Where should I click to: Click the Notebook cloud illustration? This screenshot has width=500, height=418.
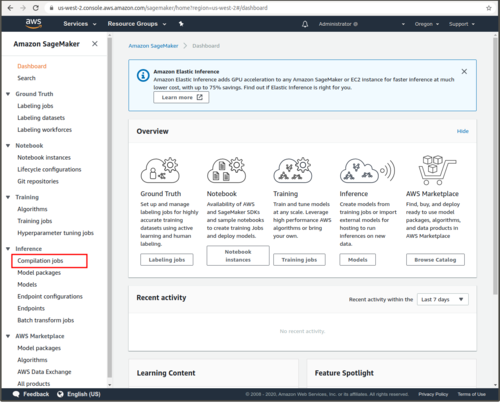[x=226, y=170]
